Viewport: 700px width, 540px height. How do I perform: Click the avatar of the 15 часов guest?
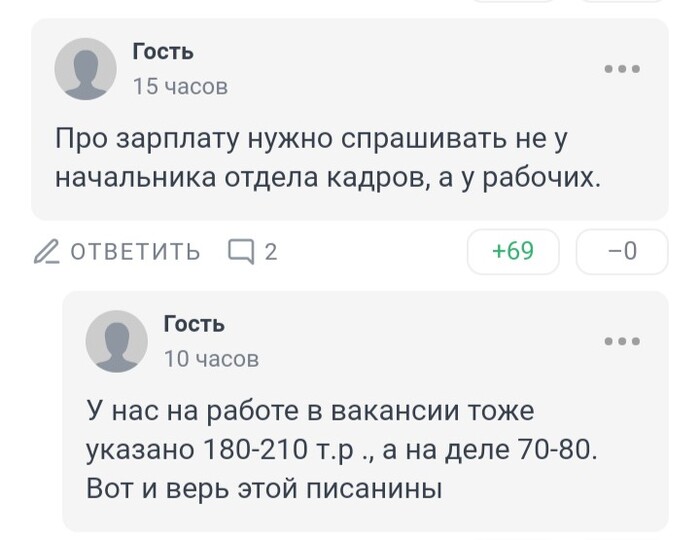[x=85, y=69]
